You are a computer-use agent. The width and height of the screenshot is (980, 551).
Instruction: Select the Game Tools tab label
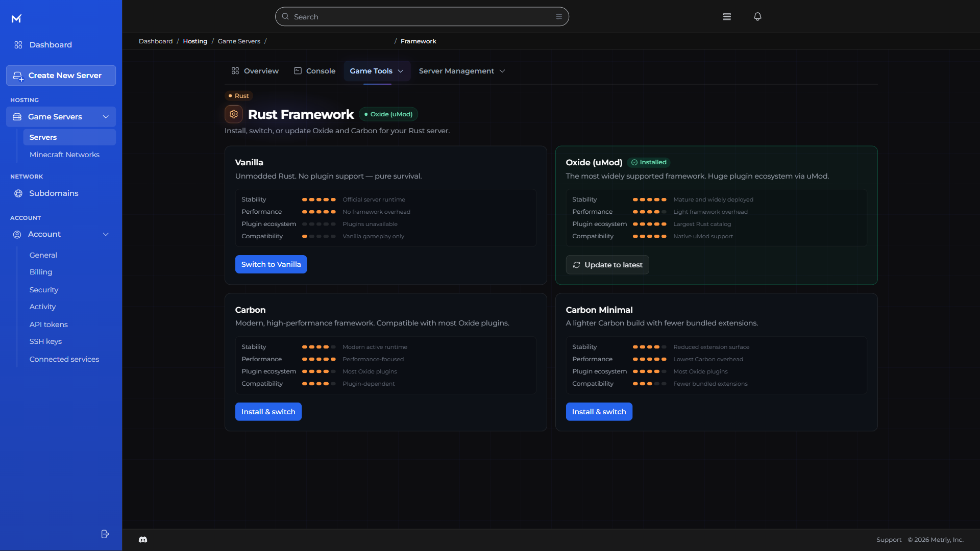coord(371,71)
